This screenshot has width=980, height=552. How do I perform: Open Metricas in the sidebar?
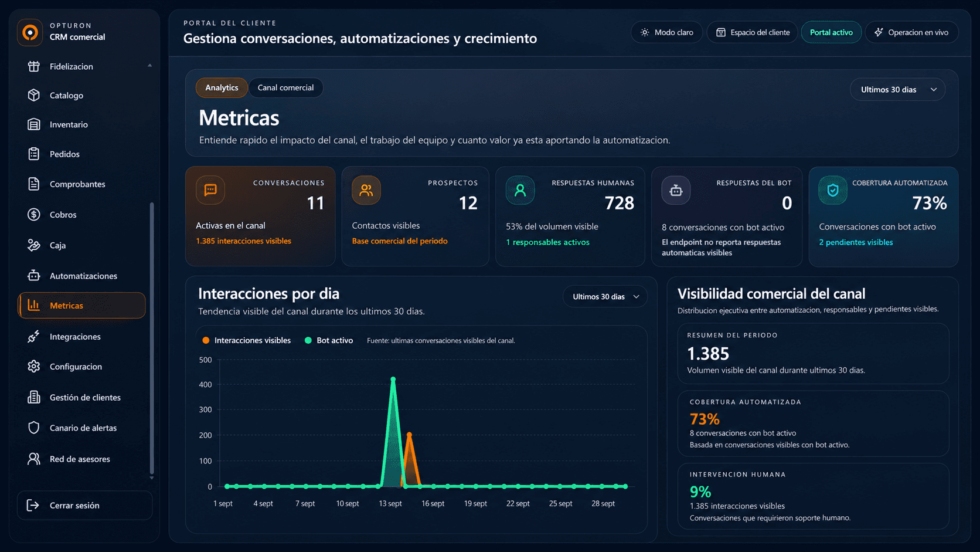81,306
